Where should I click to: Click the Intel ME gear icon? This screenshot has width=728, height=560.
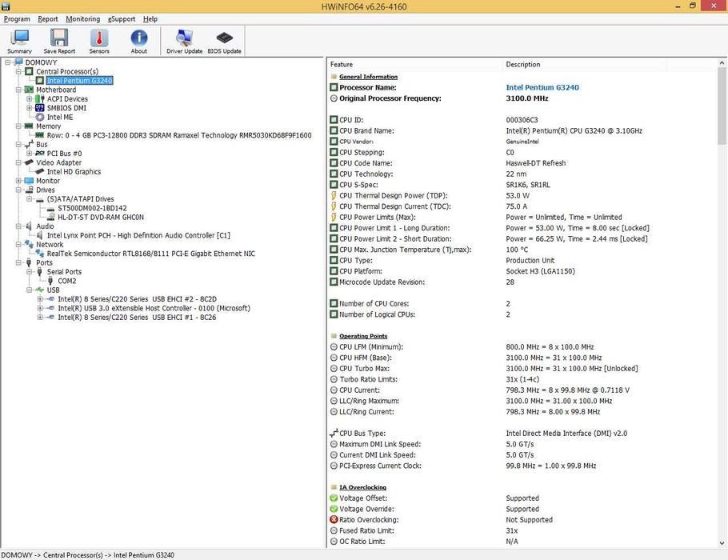[x=40, y=117]
